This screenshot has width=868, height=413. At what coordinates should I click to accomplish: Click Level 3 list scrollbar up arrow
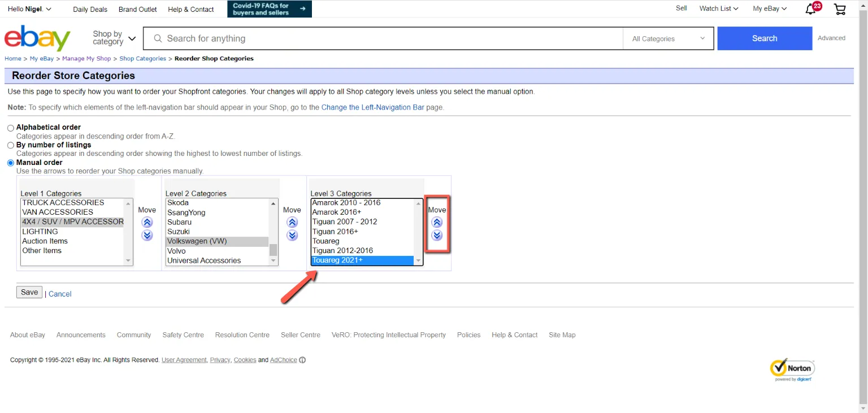(x=418, y=203)
